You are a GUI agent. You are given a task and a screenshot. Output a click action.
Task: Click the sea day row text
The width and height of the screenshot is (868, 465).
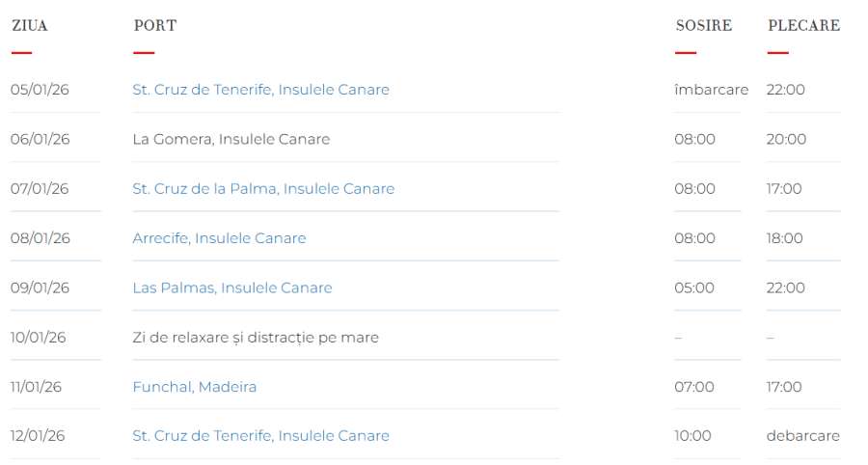coord(256,338)
